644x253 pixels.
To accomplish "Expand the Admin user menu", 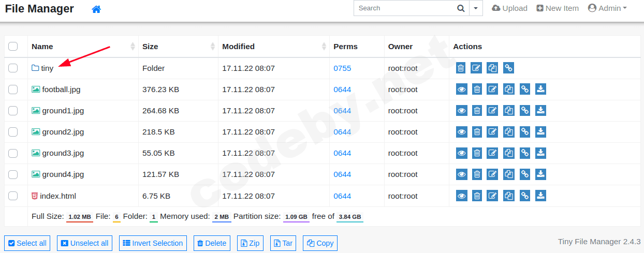I will [x=607, y=8].
